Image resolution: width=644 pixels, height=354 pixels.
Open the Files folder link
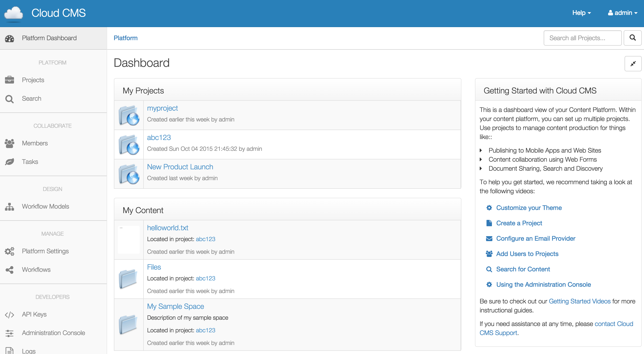pyautogui.click(x=154, y=267)
